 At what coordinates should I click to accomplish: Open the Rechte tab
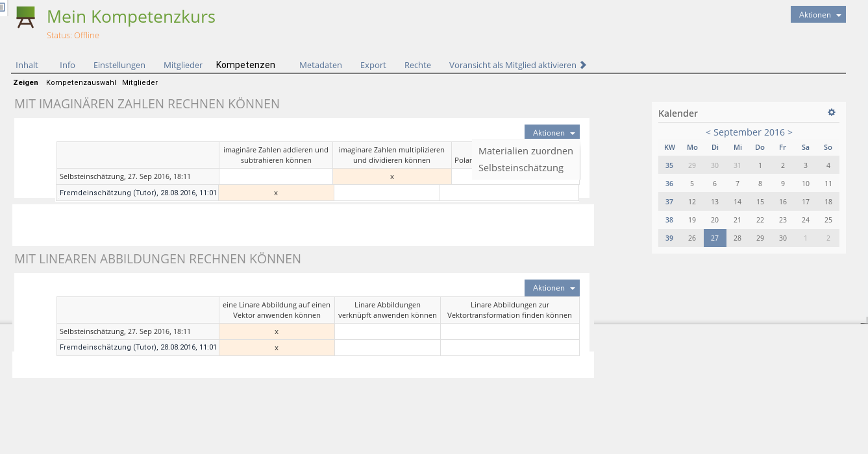point(417,65)
